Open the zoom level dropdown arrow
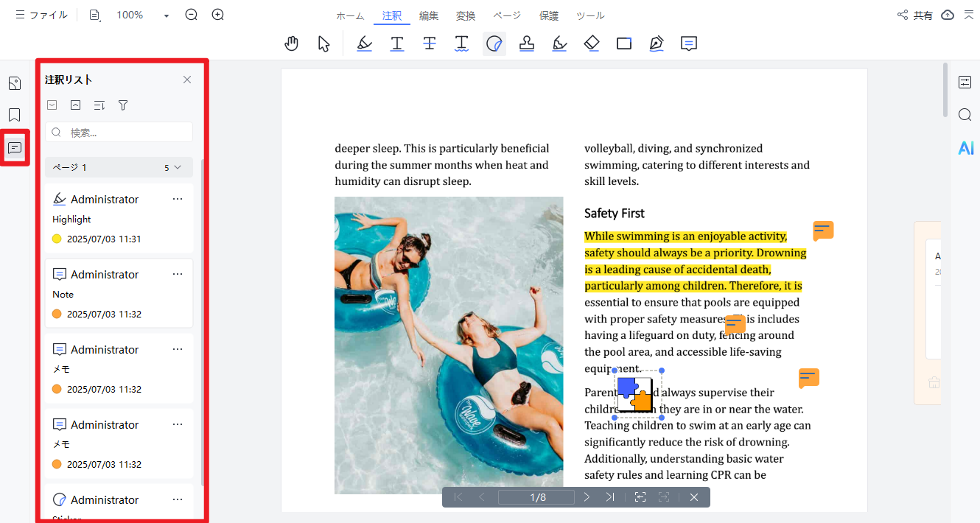 click(167, 15)
